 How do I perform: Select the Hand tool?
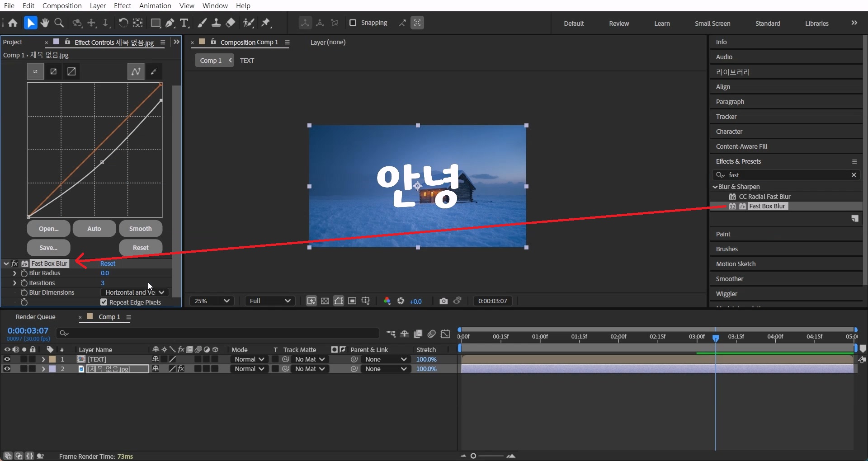coord(44,23)
